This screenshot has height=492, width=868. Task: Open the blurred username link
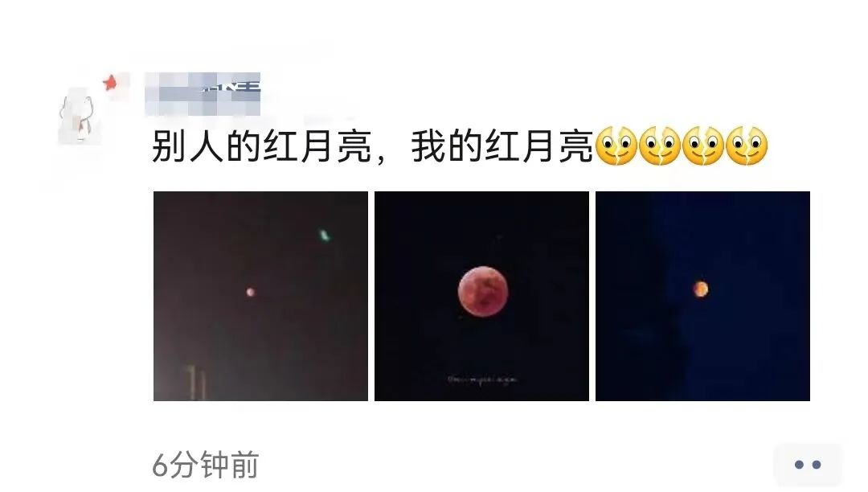click(x=203, y=93)
